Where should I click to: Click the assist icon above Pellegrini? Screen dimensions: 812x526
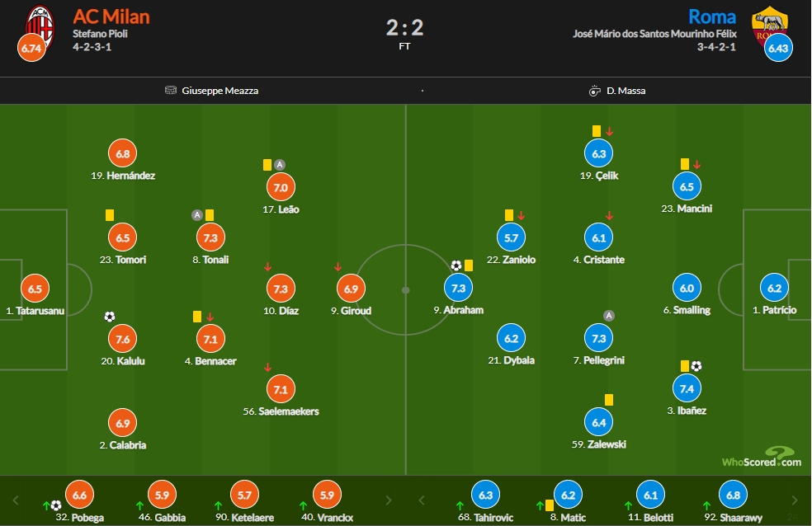(x=609, y=315)
